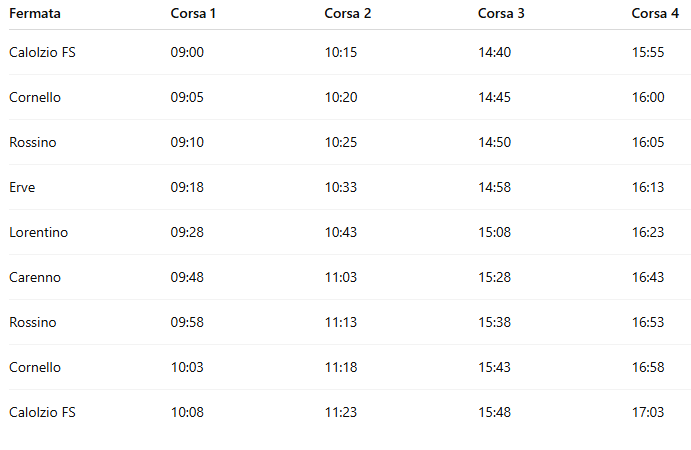Click the 09:00 departure time cell

tap(187, 52)
